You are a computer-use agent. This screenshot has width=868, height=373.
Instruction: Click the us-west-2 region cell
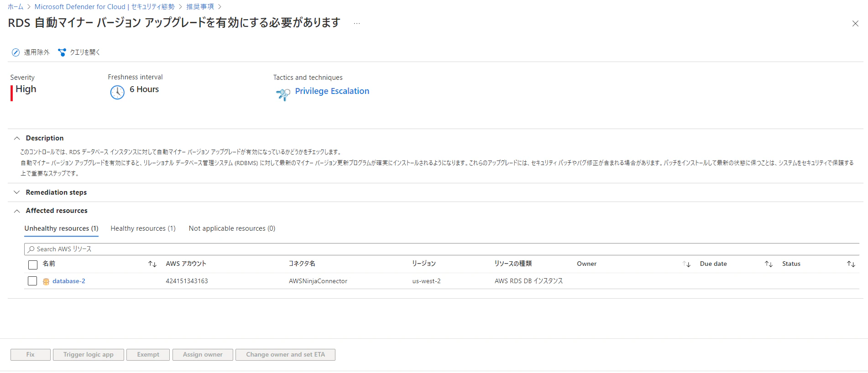tap(426, 281)
